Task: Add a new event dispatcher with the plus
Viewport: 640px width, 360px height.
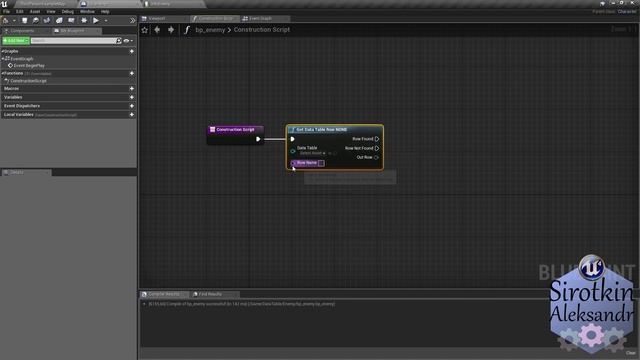Action: click(x=132, y=106)
